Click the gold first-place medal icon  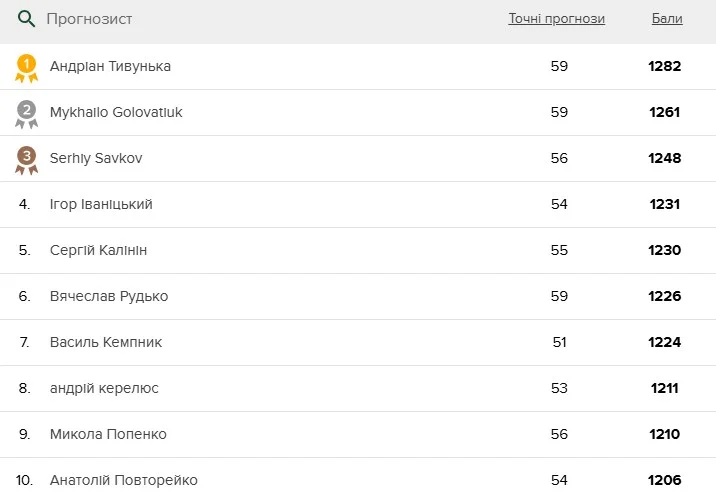coord(27,67)
